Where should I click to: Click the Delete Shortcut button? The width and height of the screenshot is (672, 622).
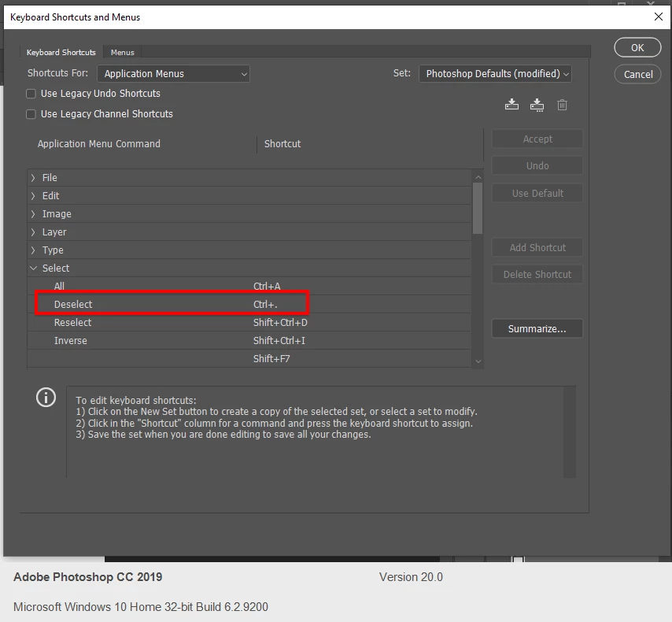coord(537,275)
